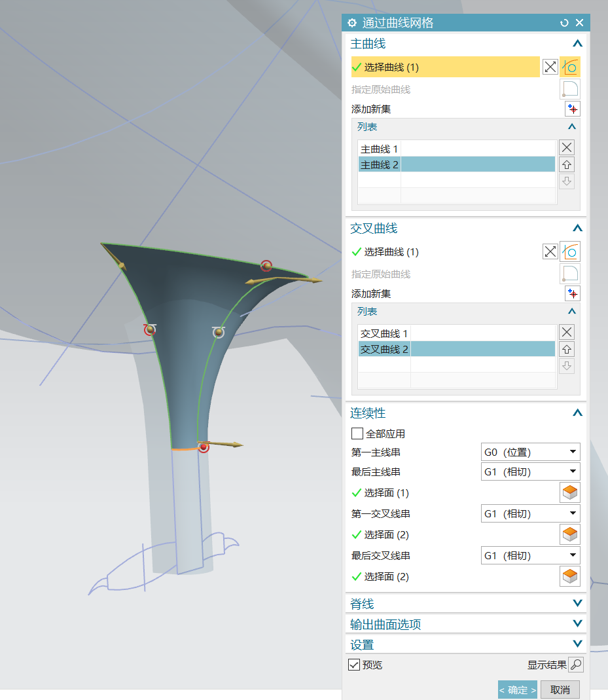The image size is (608, 700).
Task: Click the 取消 button
Action: click(561, 689)
